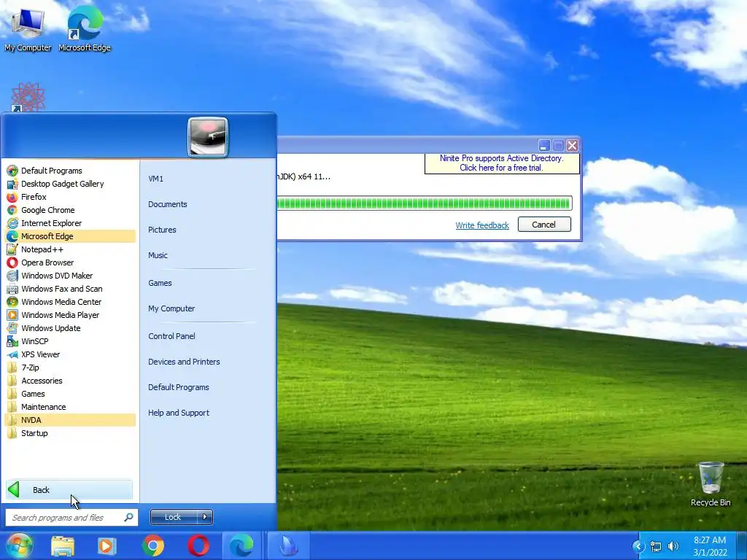Click the Ninite Pro free trial banner
This screenshot has height=560, width=747.
502,163
